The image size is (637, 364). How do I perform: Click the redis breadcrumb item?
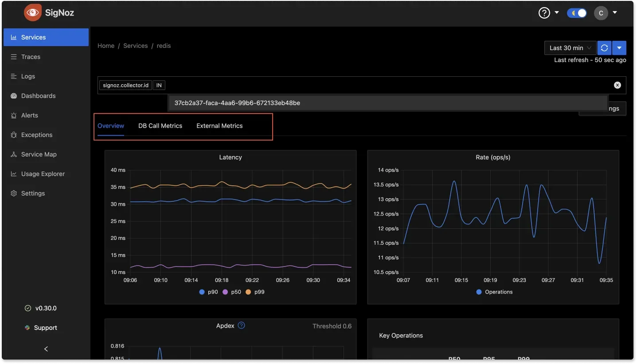click(x=164, y=46)
